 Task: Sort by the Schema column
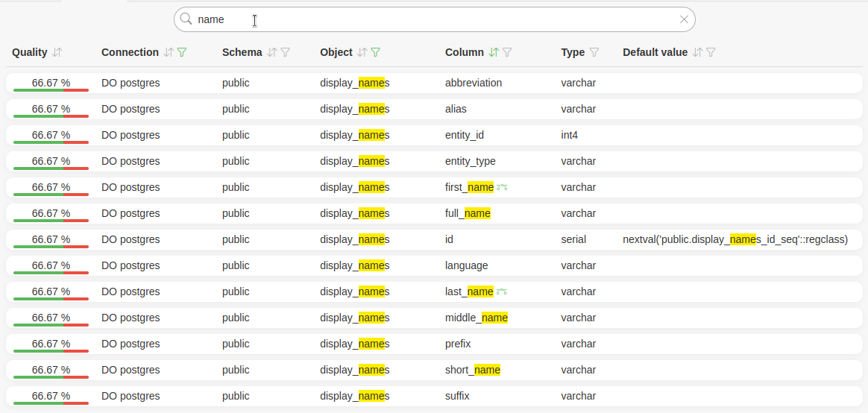click(272, 53)
